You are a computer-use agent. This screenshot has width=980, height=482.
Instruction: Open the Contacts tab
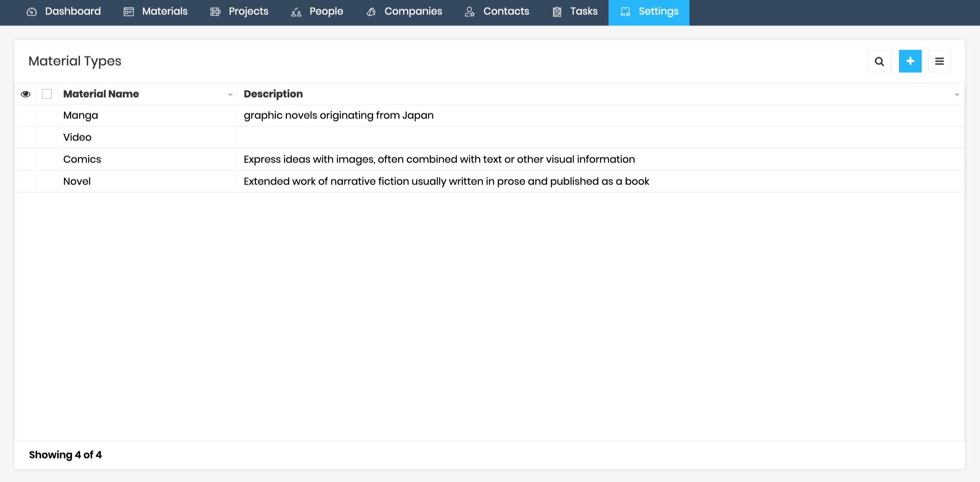point(497,12)
